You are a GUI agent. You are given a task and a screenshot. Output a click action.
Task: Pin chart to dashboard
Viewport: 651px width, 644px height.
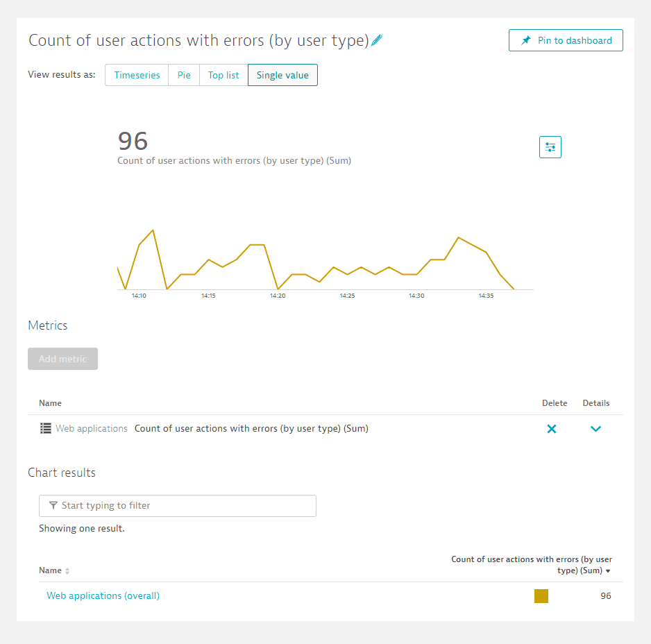[566, 40]
